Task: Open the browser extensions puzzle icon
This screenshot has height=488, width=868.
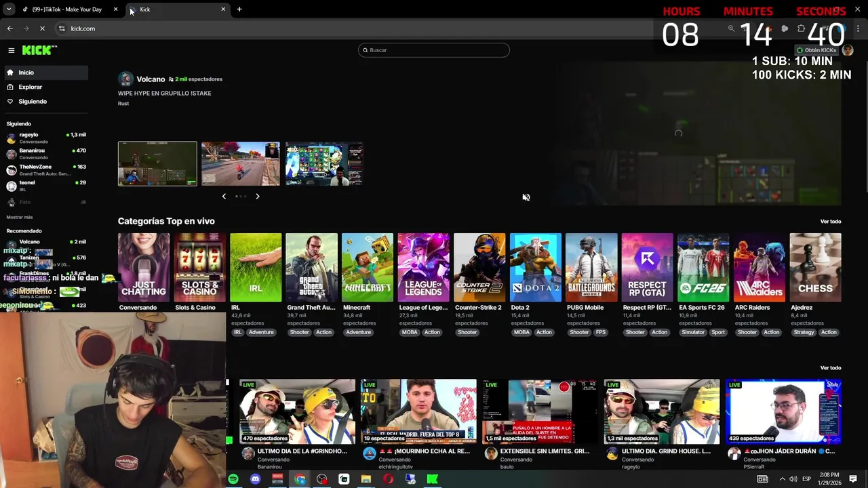Action: coord(802,28)
